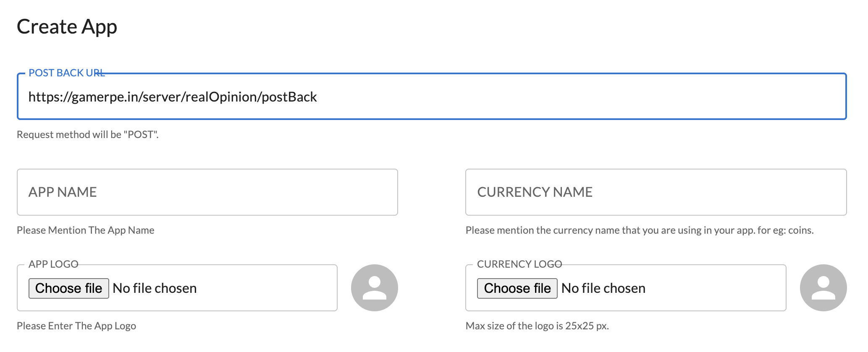Click 'Please Mention The App Name' helper text
Viewport: 868px width, 352px height.
click(x=85, y=230)
